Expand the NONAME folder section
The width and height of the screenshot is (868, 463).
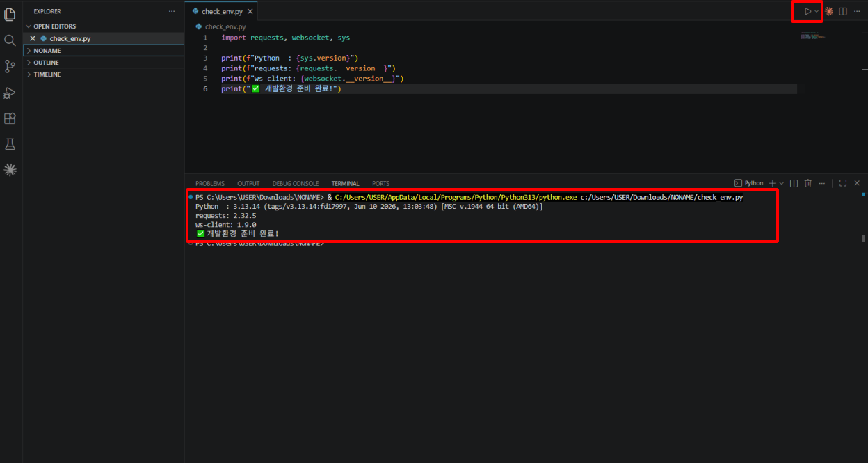(x=104, y=51)
